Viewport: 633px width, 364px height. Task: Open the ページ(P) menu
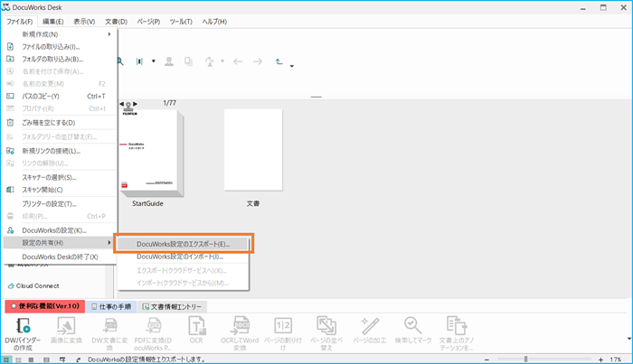pos(148,22)
